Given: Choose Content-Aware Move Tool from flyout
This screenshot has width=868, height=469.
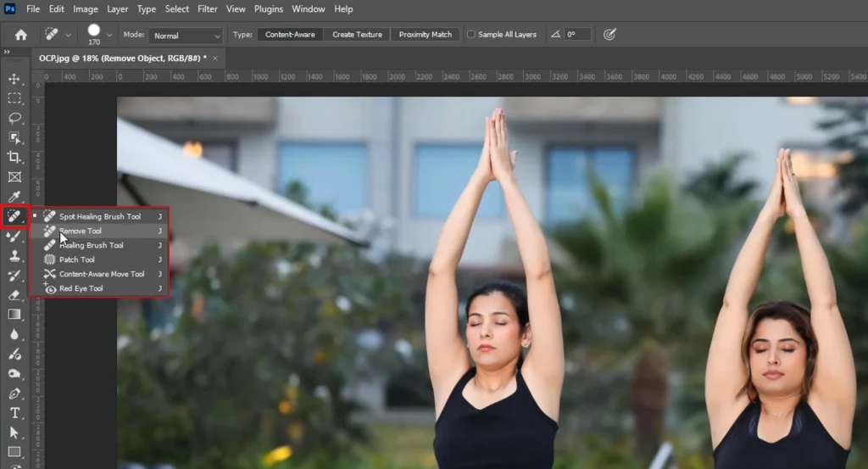Looking at the screenshot, I should pyautogui.click(x=100, y=274).
